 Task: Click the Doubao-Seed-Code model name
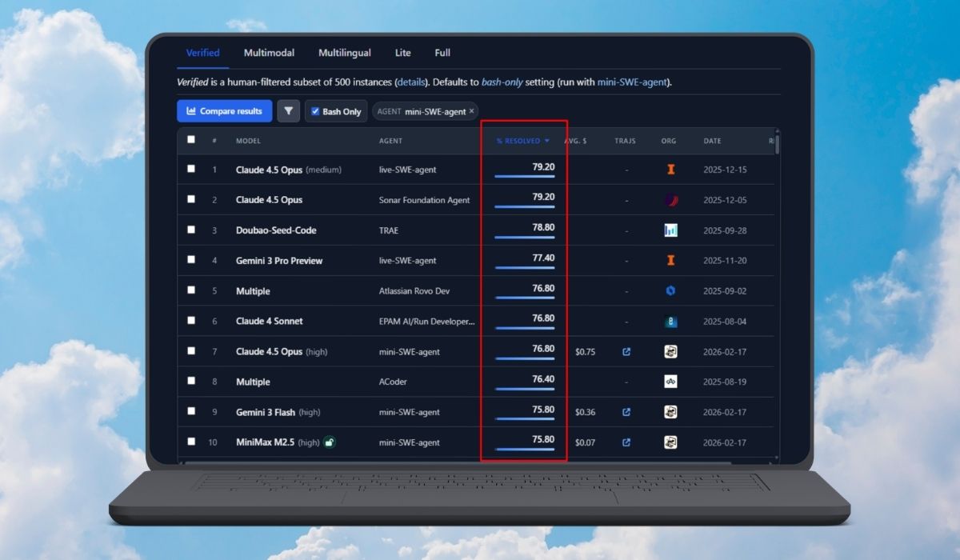click(276, 230)
